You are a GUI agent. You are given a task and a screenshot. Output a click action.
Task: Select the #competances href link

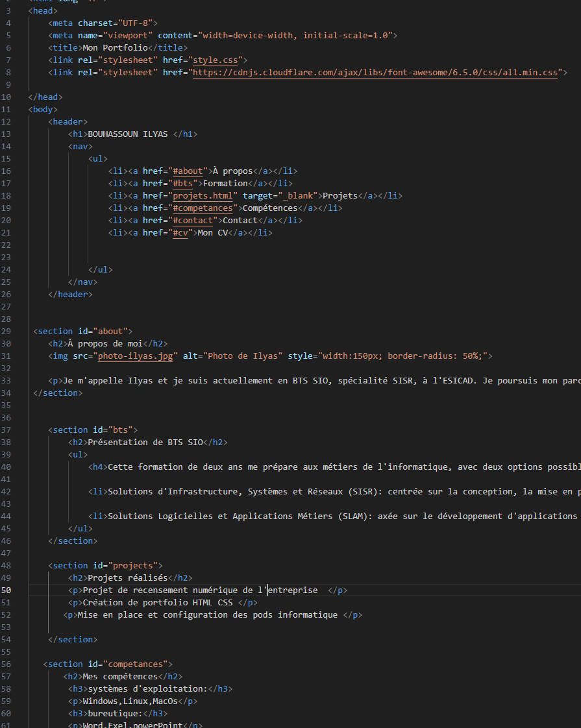203,208
